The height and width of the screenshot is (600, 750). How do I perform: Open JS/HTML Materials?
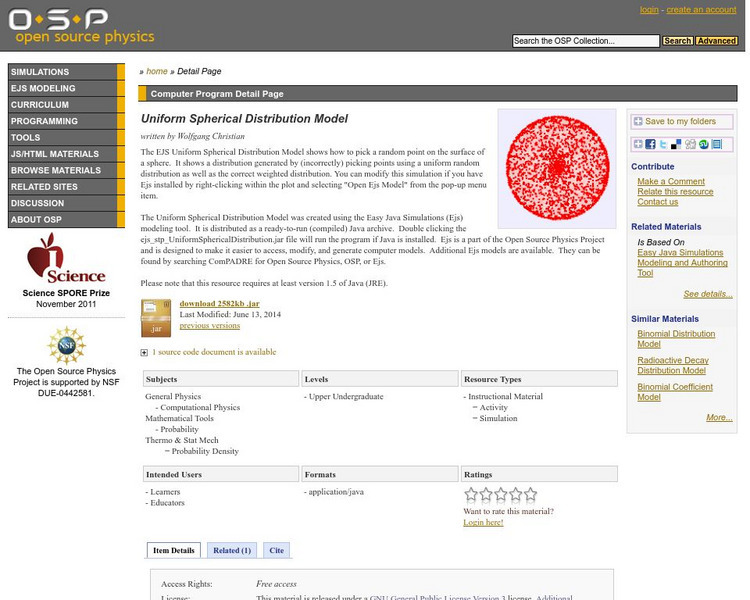[66, 154]
